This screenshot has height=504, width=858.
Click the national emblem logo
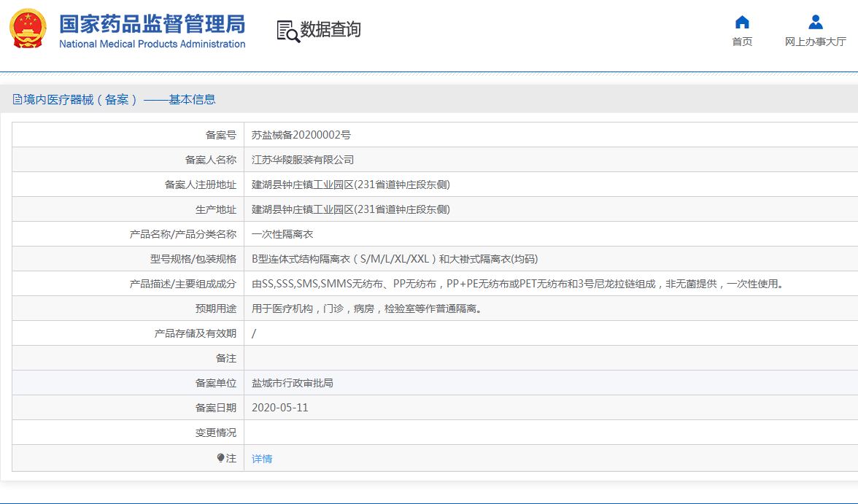coord(28,29)
